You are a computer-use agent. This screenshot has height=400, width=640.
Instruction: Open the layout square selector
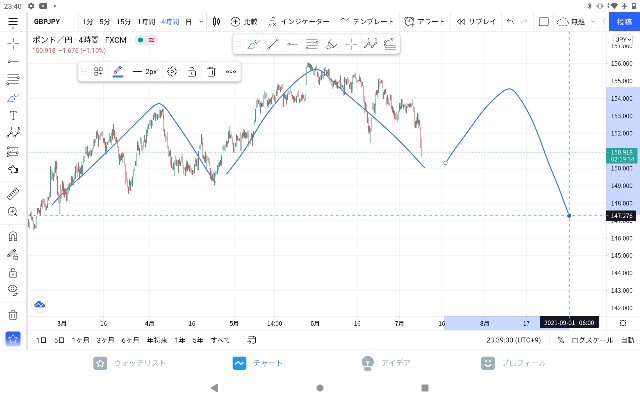544,22
